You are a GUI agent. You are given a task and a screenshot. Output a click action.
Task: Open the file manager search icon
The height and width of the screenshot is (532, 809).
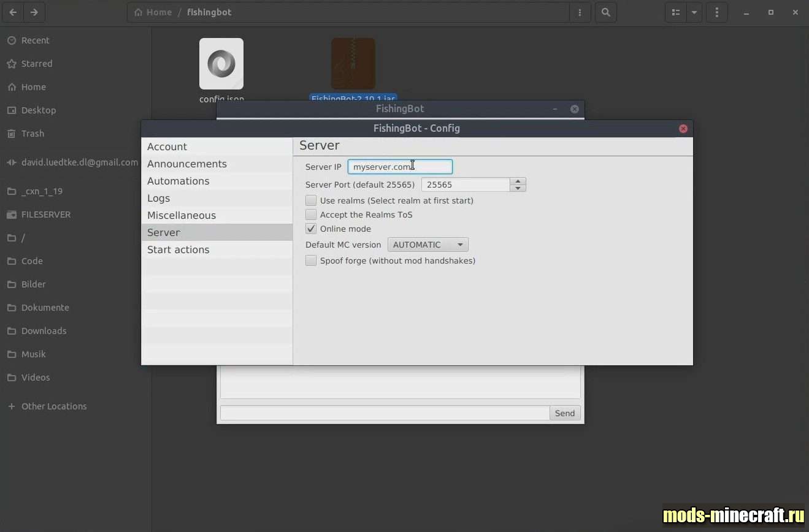[x=605, y=12]
